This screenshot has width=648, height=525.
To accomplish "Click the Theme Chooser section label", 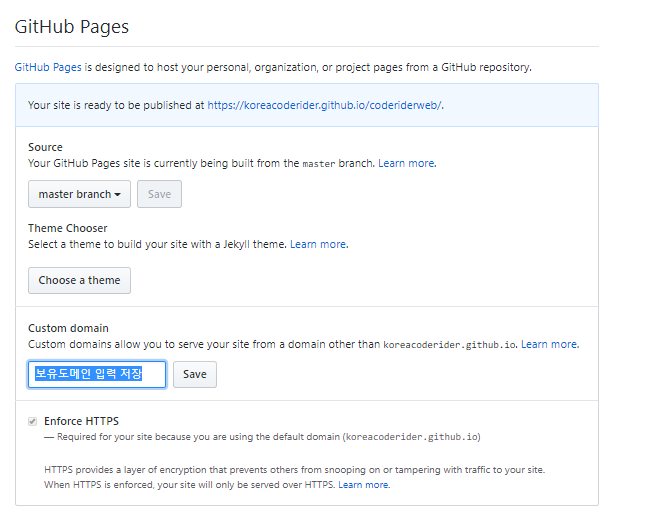I will click(68, 228).
